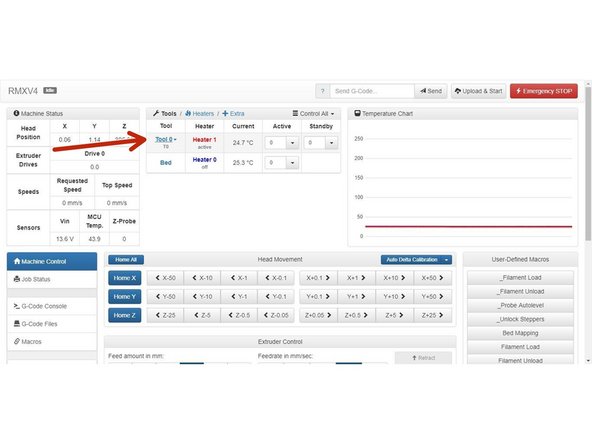Click the Retract button
The image size is (592, 444).
[x=423, y=358]
